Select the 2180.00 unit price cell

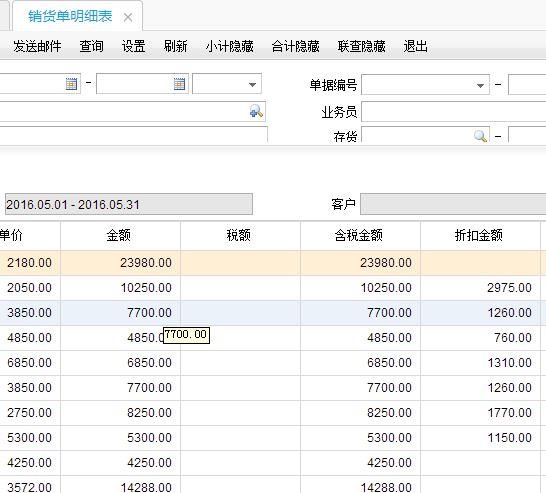point(30,263)
